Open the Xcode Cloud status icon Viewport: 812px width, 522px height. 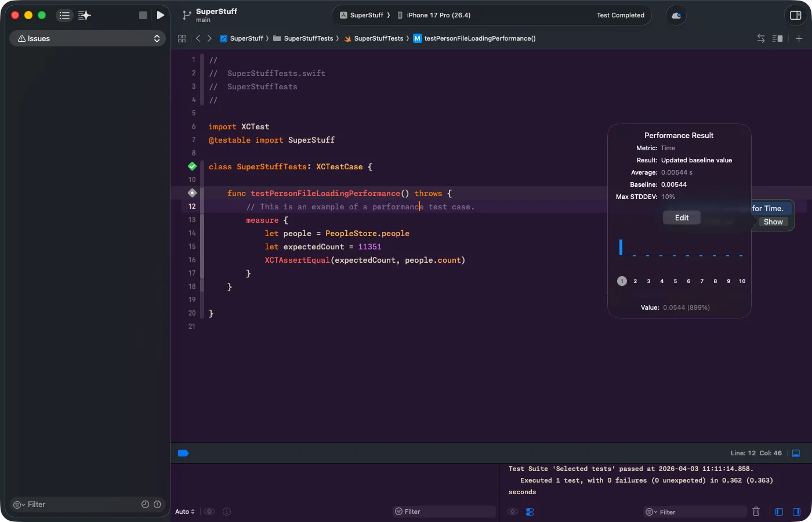click(676, 16)
